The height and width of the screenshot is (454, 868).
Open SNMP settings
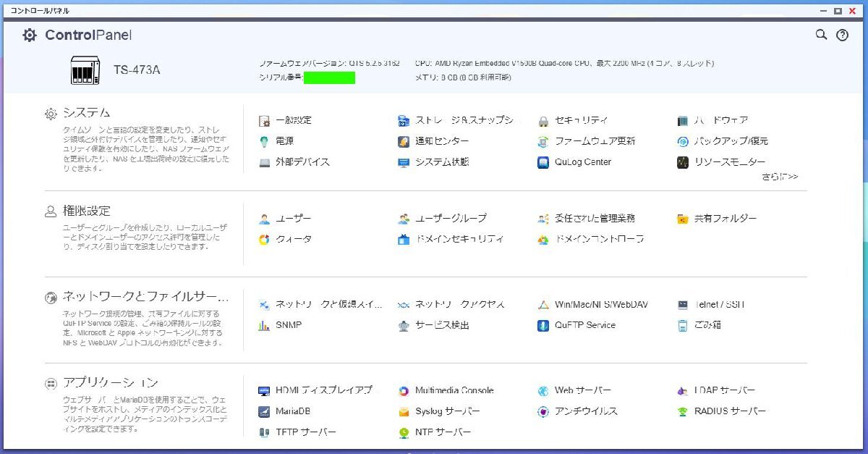(280, 325)
